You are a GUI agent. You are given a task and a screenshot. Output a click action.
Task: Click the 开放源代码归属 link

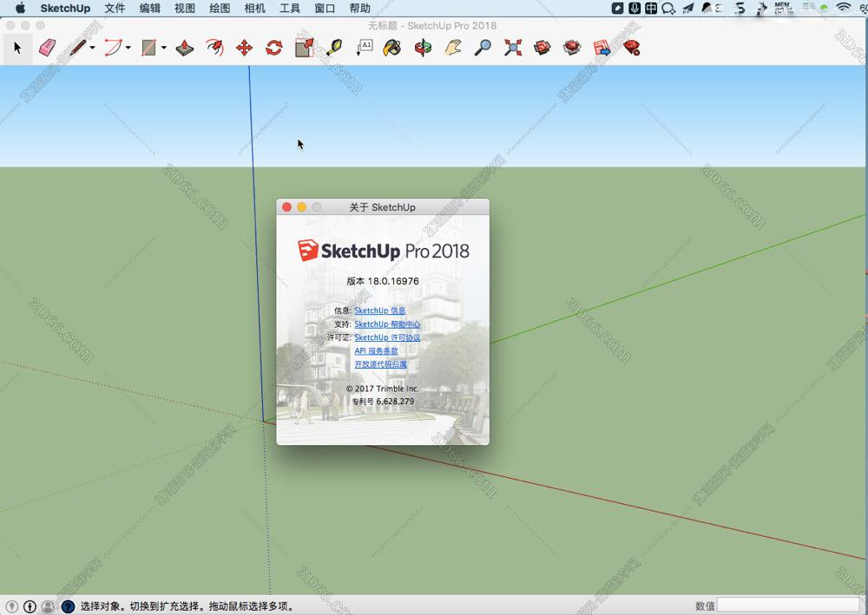coord(380,364)
